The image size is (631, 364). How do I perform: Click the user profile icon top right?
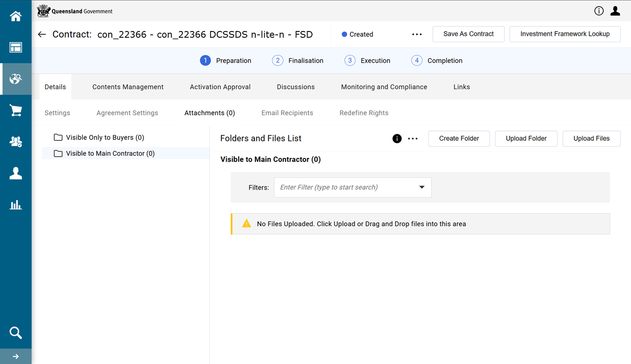(615, 11)
